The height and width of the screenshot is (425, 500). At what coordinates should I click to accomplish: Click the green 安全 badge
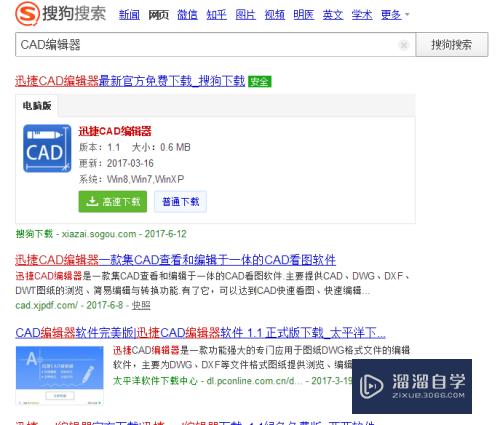260,81
